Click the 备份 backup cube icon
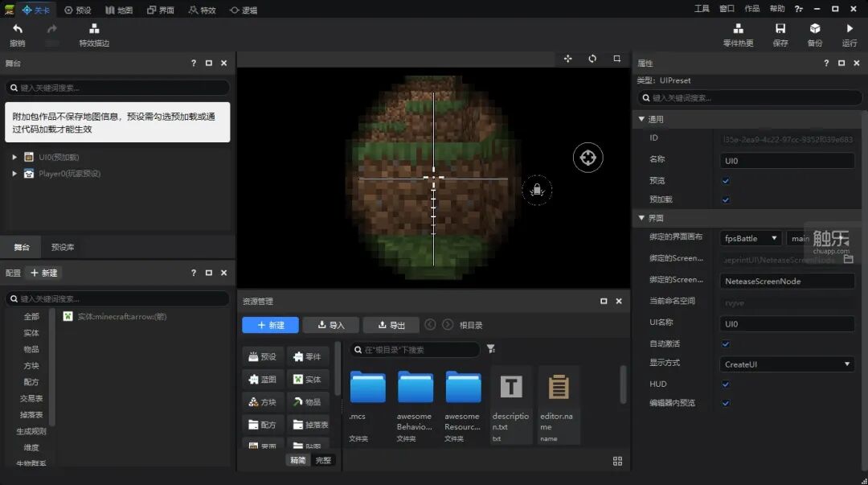Screen dimensions: 868x485 (x=815, y=29)
